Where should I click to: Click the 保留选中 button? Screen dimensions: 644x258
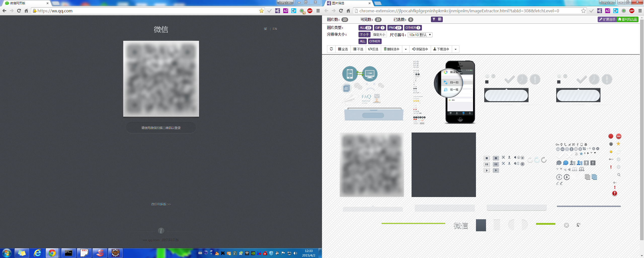[420, 49]
